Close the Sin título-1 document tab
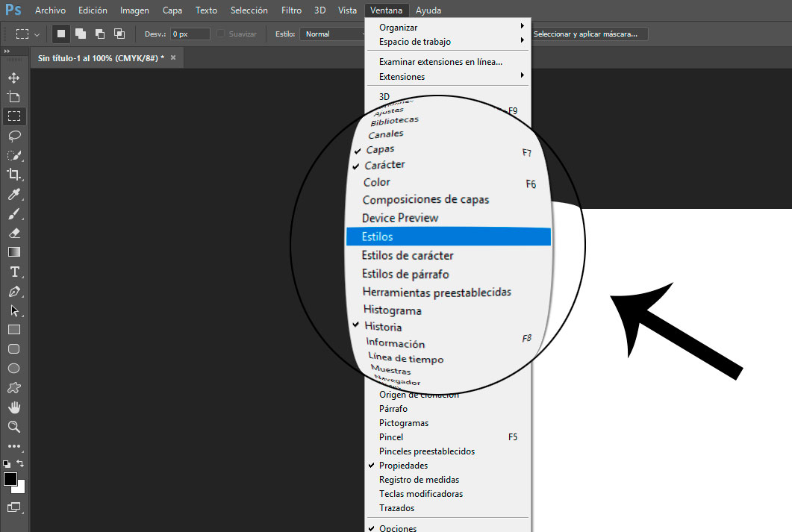 pos(173,57)
